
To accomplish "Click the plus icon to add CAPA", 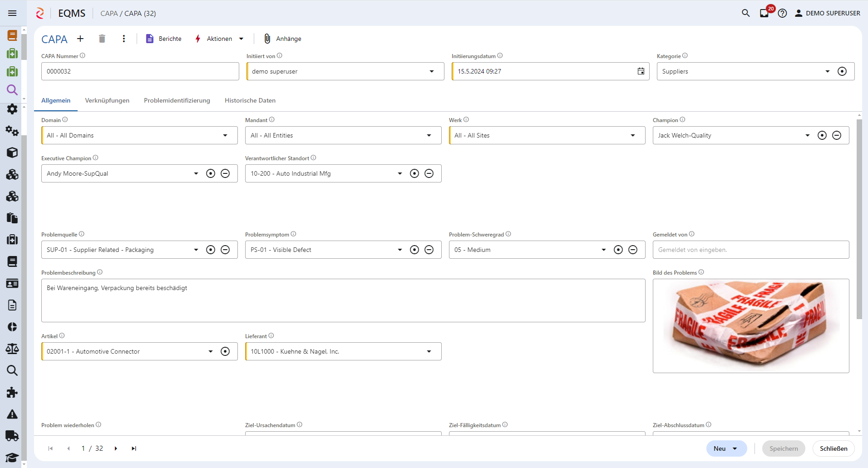I will [80, 39].
